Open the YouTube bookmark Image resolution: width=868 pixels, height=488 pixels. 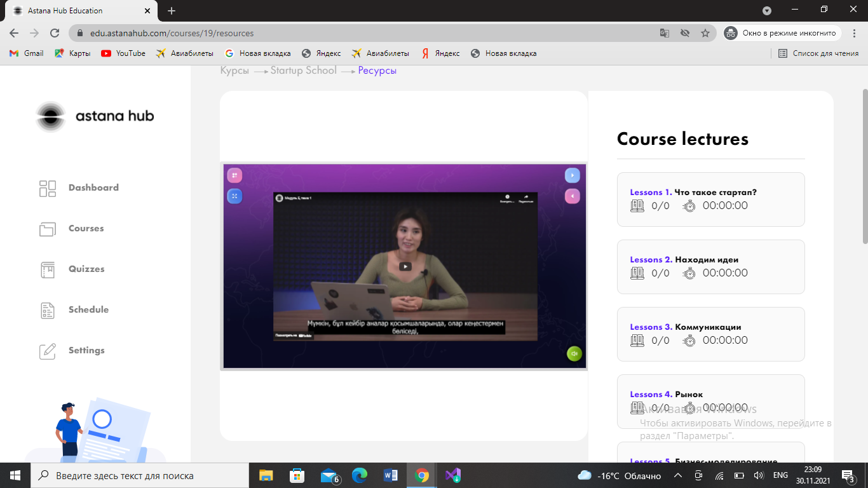(123, 53)
